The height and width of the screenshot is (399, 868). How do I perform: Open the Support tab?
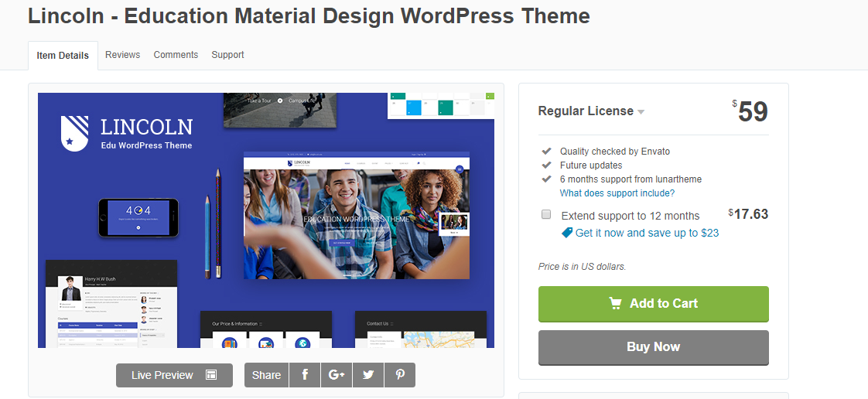click(x=227, y=55)
